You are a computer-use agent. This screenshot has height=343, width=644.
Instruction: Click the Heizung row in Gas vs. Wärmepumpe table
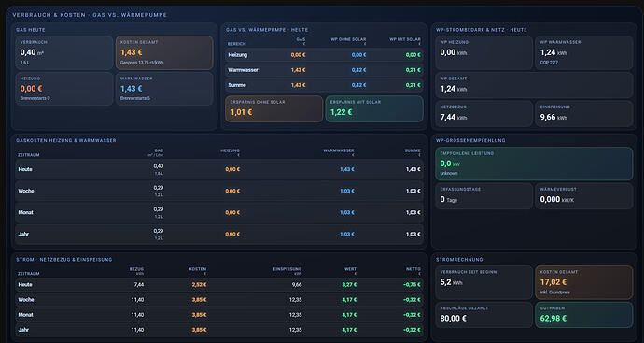[x=324, y=55]
